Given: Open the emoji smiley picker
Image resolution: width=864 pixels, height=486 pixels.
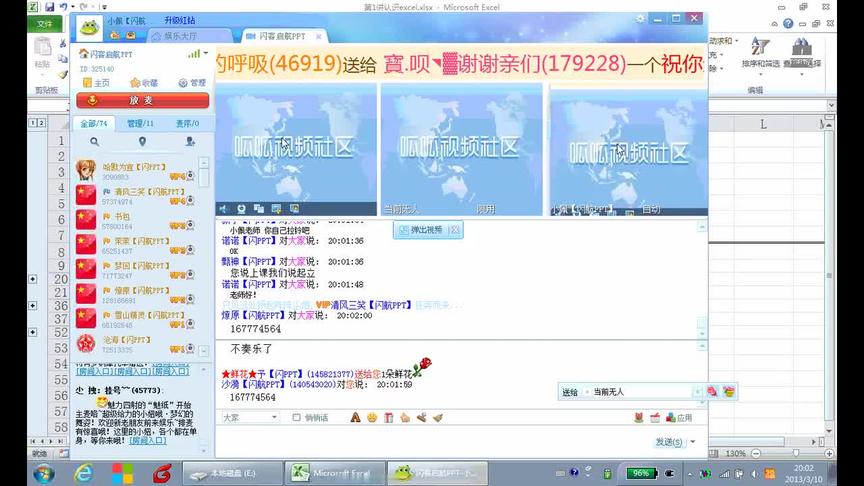Looking at the screenshot, I should tap(372, 418).
